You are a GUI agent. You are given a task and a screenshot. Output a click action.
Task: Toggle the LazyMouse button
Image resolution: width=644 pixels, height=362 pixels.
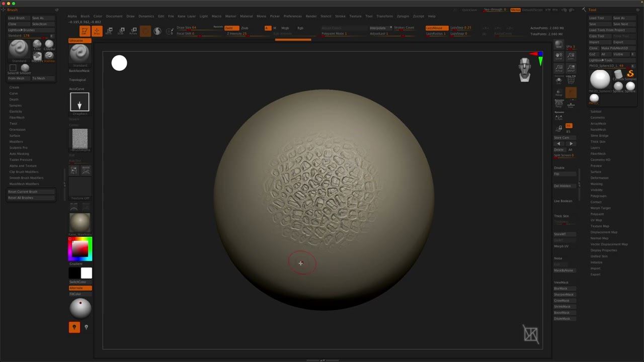(x=437, y=28)
